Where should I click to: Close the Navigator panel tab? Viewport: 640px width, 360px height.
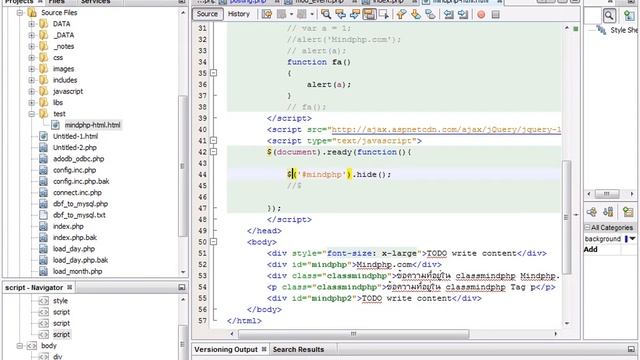click(69, 287)
